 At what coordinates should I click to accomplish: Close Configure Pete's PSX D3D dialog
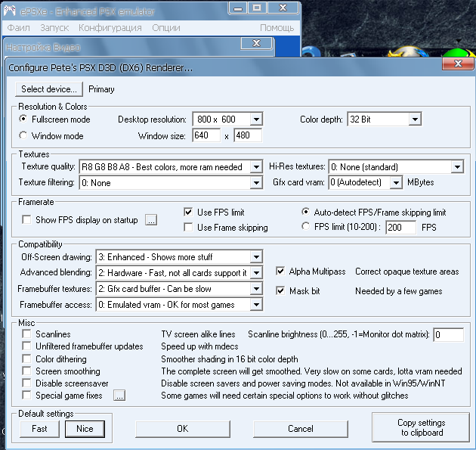458,64
